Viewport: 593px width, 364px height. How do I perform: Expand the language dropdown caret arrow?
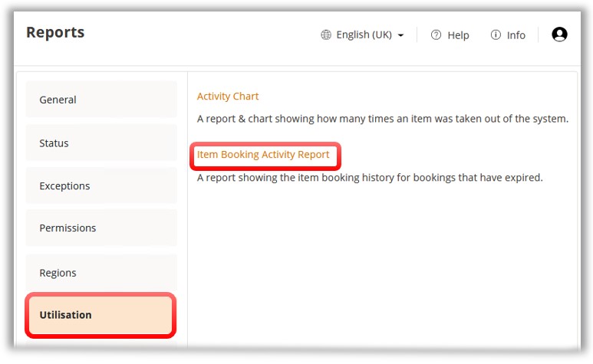(x=400, y=36)
